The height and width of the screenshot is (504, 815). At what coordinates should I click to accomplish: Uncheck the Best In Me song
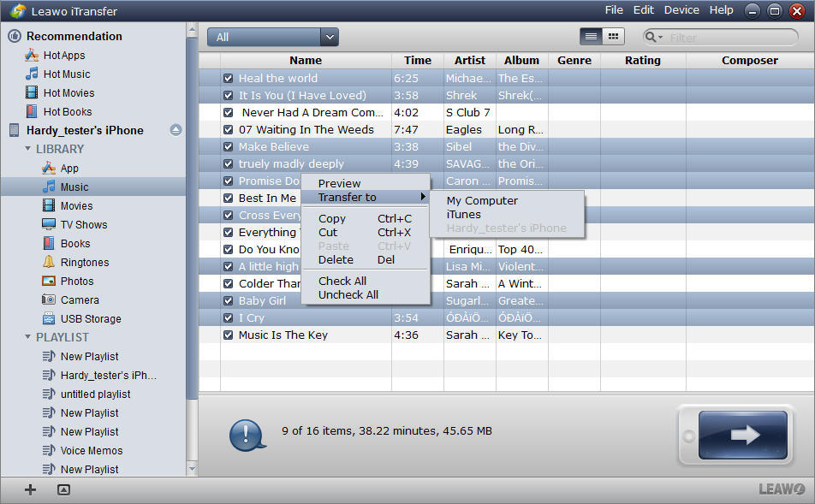[229, 198]
